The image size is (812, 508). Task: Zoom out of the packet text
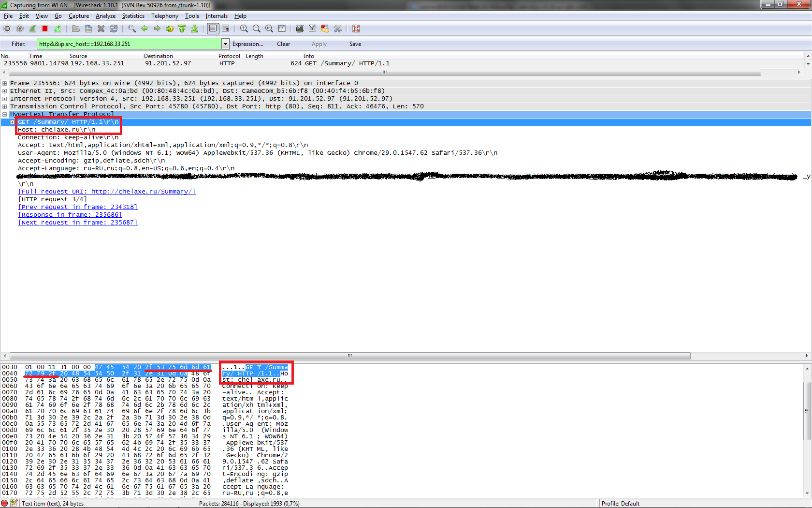(257, 29)
